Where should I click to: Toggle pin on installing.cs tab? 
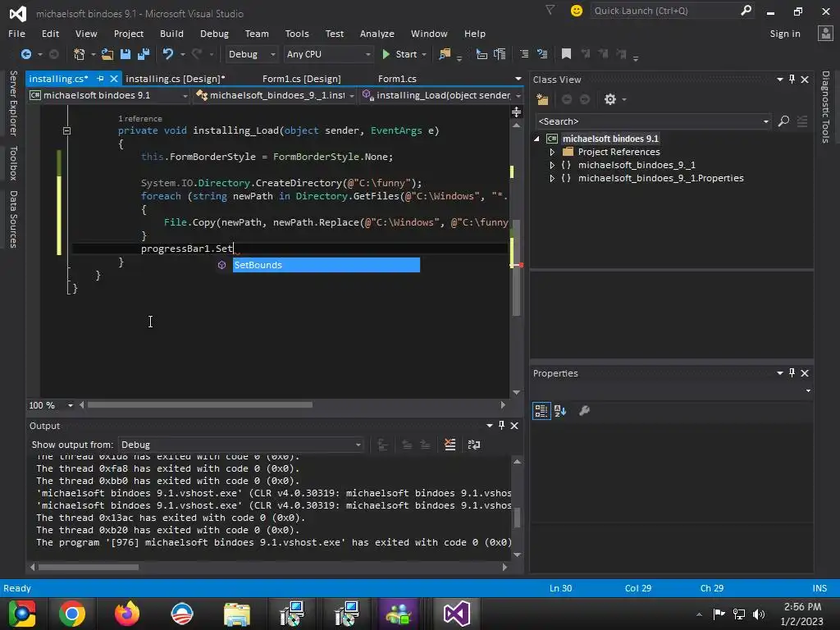pyautogui.click(x=100, y=79)
